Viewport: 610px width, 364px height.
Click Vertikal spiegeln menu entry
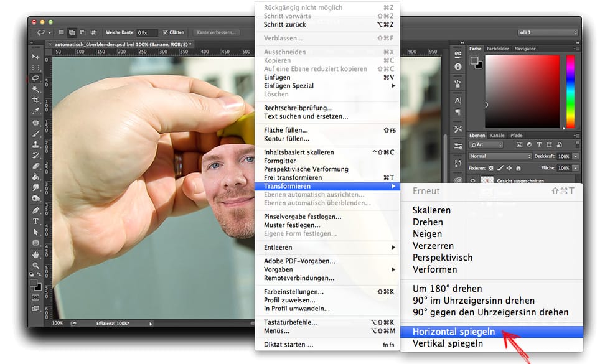click(x=492, y=343)
